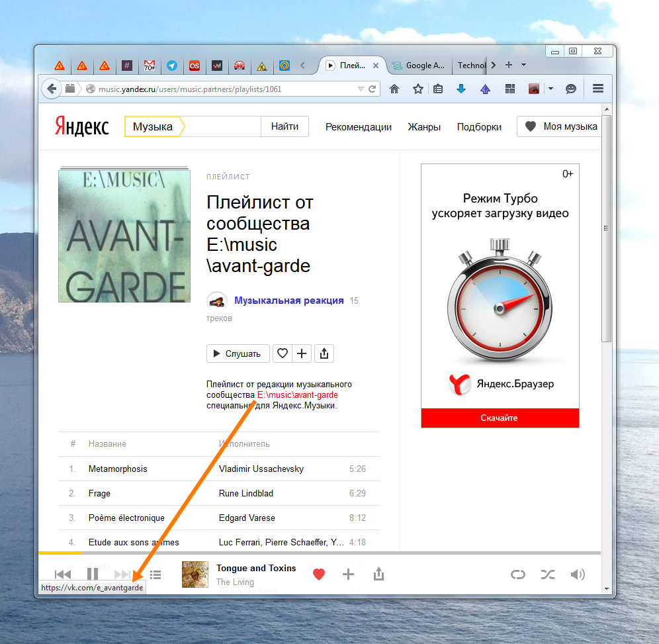This screenshot has height=644, width=659.
Task: Open the browser hamburger menu
Action: pos(598,89)
